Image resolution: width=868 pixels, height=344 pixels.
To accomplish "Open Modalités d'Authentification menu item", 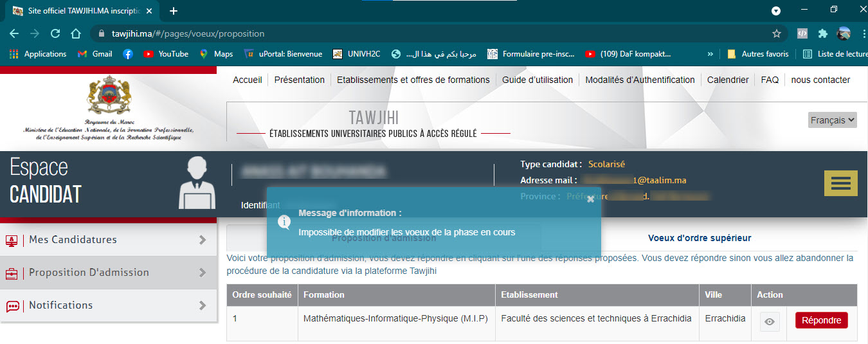I will (640, 80).
